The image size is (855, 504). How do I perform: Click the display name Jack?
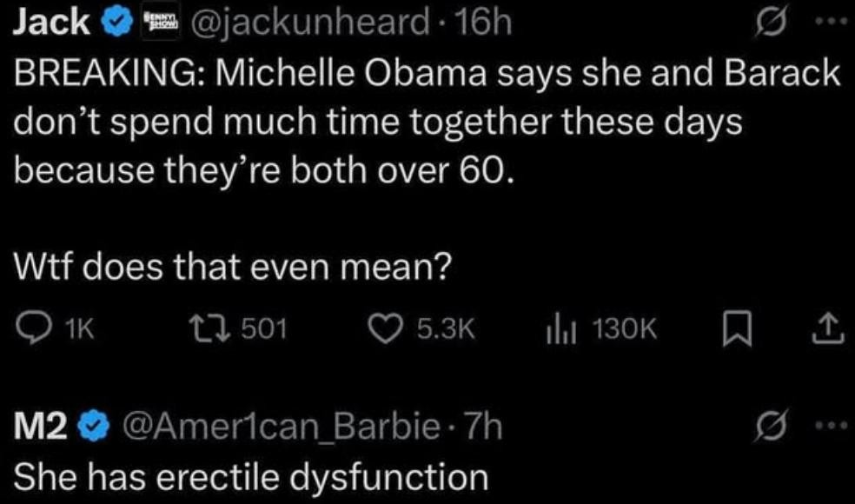[x=51, y=23]
